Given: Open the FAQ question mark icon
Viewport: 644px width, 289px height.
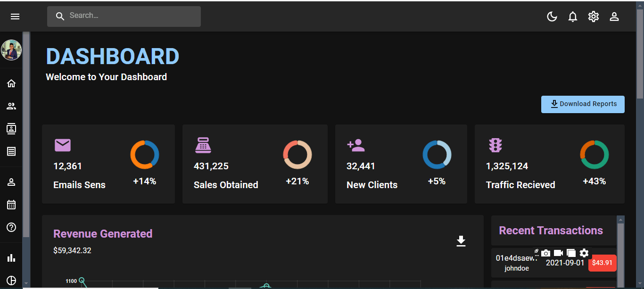Looking at the screenshot, I should coord(11,227).
